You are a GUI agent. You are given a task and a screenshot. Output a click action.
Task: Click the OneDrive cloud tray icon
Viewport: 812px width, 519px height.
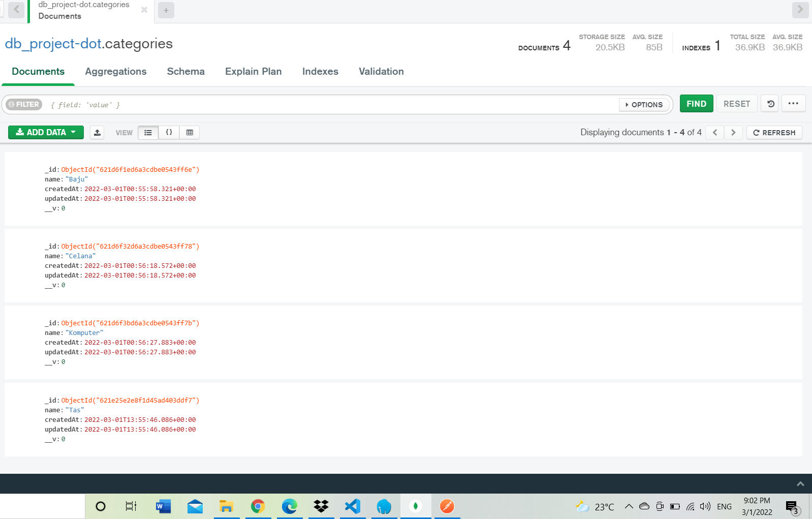[644, 506]
